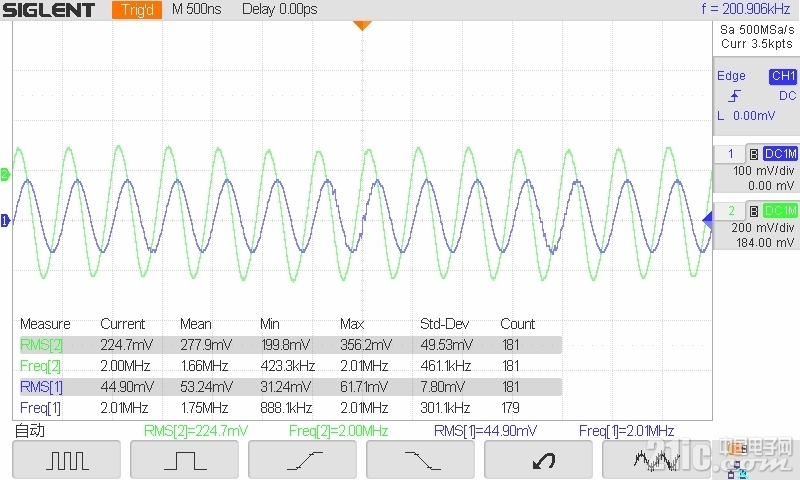Select the channel 1 number box
This screenshot has height=480, width=800.
730,154
